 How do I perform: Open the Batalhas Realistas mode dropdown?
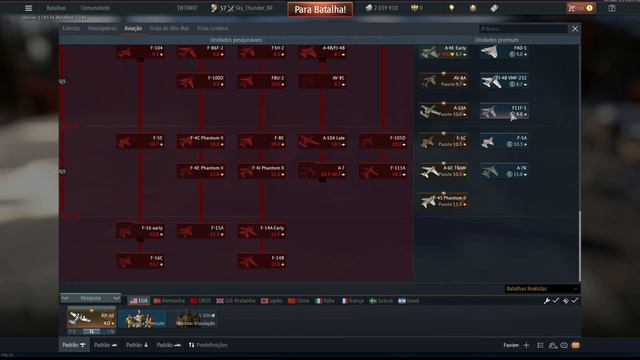pos(542,289)
